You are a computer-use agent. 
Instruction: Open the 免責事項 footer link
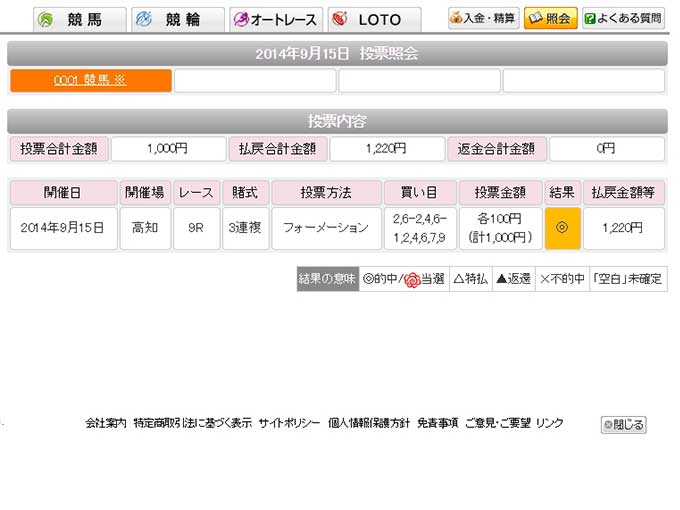click(438, 423)
